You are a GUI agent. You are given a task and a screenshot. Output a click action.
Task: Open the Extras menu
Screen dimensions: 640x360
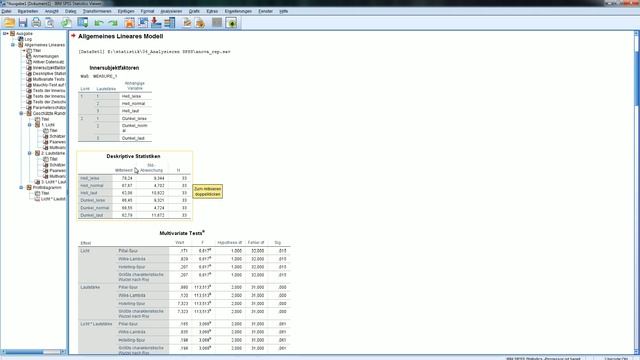[x=212, y=11]
